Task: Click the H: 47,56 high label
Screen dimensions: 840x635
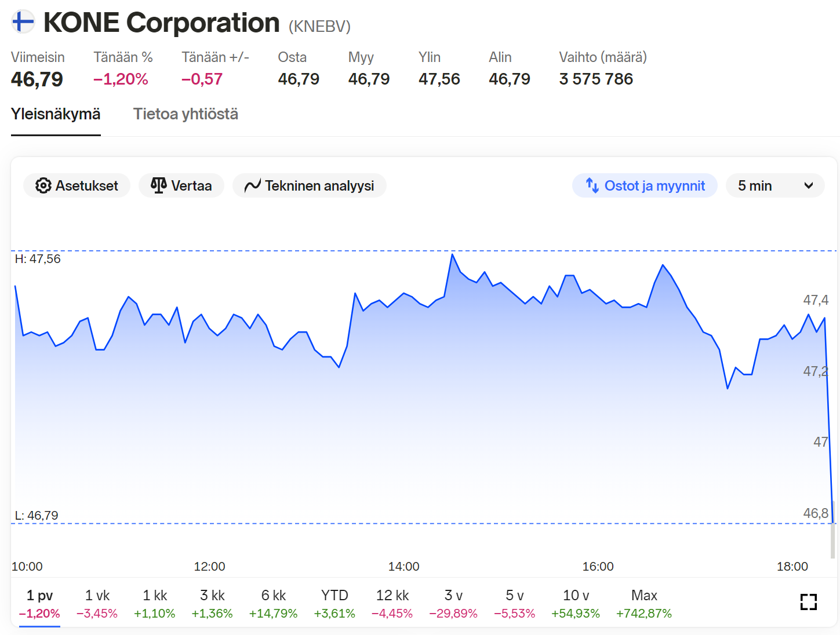Action: 38,259
